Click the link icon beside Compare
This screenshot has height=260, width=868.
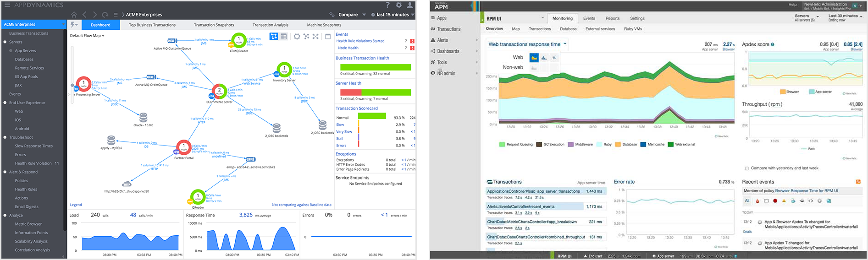pos(332,15)
